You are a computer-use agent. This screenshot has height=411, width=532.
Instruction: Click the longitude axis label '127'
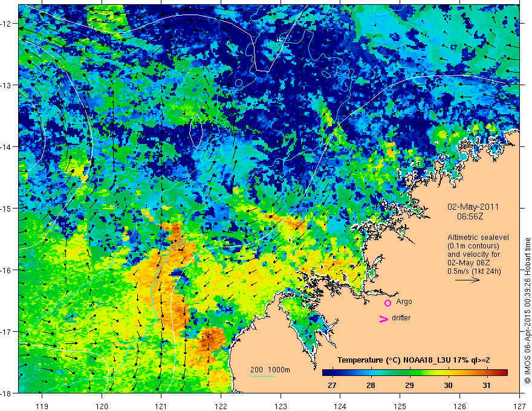pyautogui.click(x=519, y=407)
